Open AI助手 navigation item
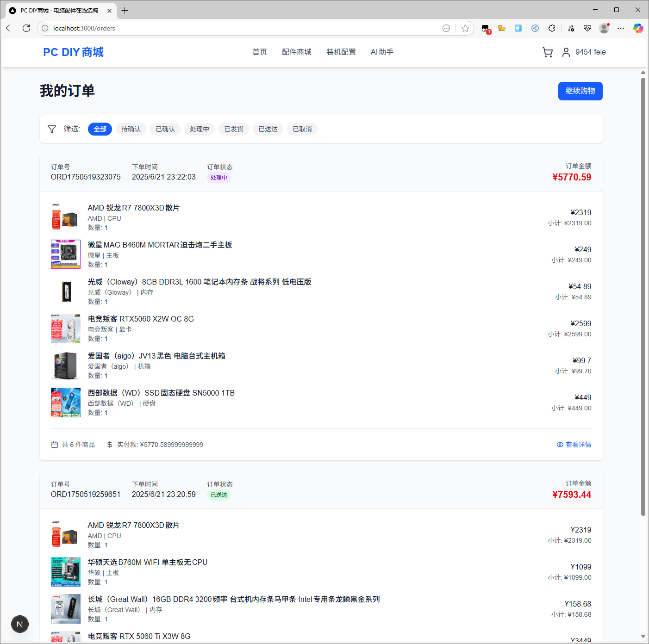 point(382,52)
